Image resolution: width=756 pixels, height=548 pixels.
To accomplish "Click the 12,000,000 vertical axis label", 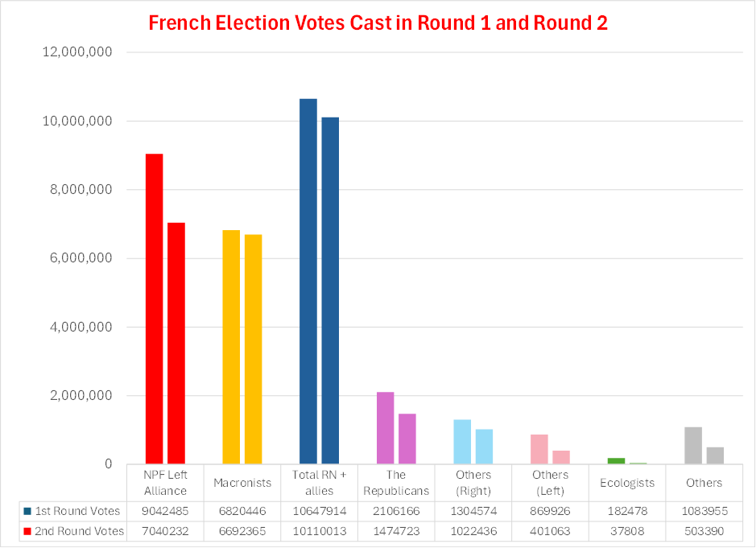I will pyautogui.click(x=79, y=52).
